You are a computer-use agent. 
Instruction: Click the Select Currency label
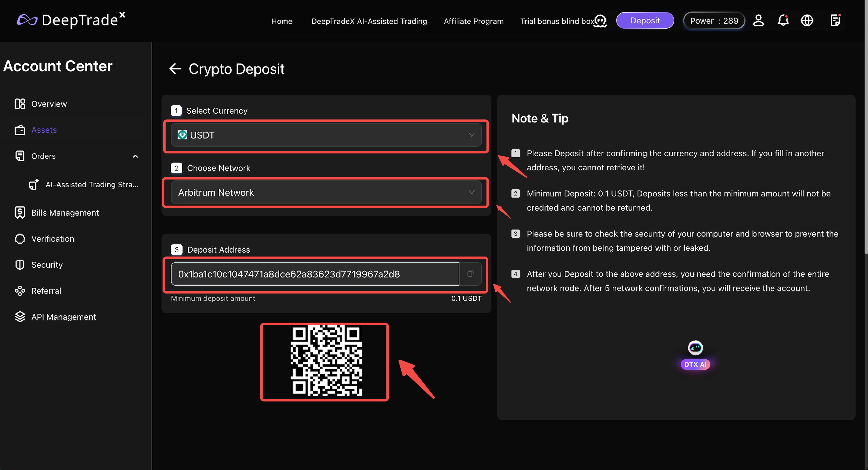217,111
